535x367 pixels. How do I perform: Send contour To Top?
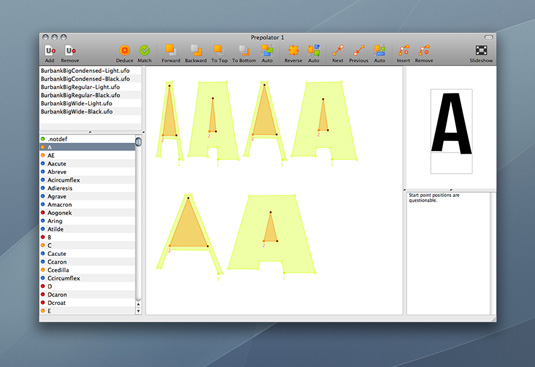tap(219, 50)
